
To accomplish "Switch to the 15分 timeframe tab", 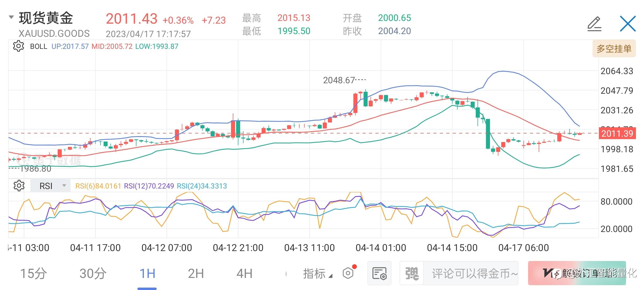I will tap(34, 274).
